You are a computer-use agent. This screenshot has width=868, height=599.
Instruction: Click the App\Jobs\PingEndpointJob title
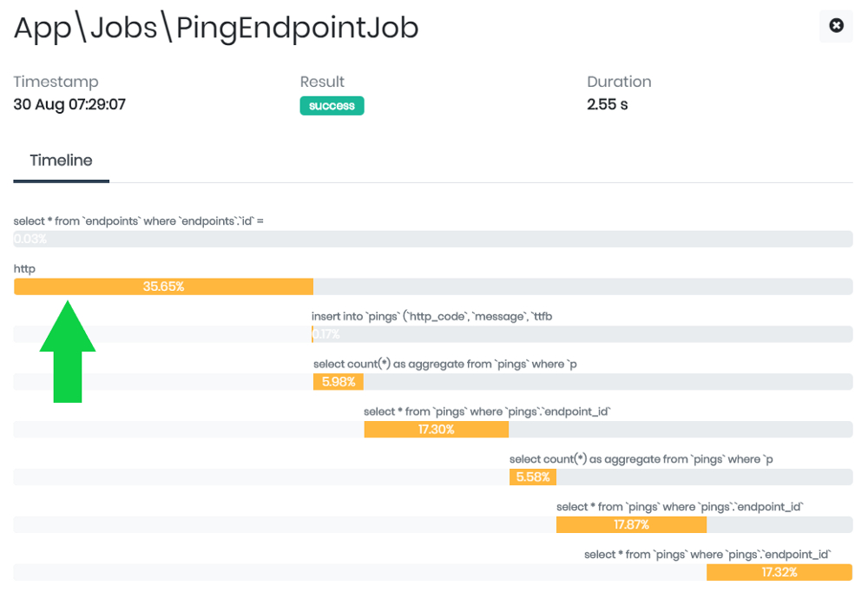coord(216,28)
